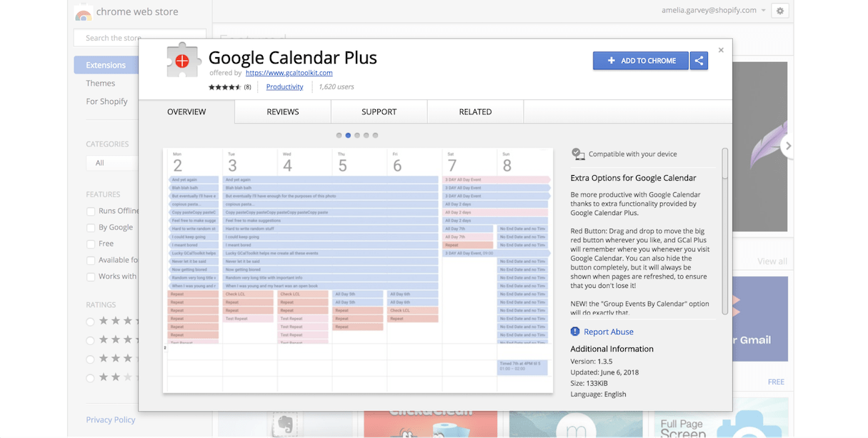Click the Extra Options for Google Calendar heading

634,178
